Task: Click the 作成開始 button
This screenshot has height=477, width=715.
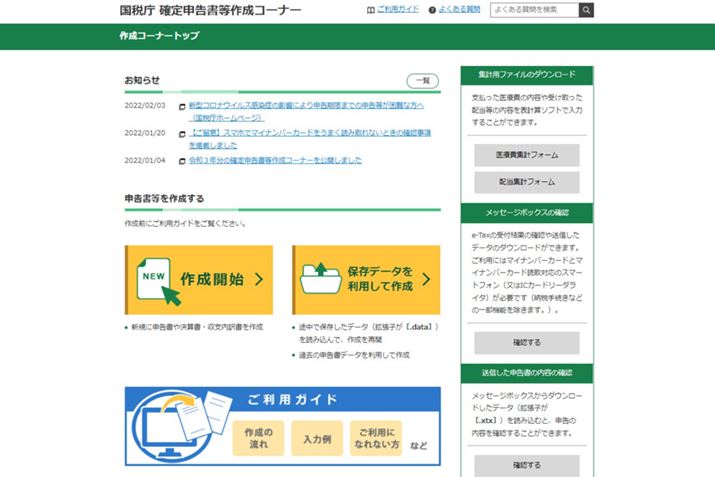Action: click(199, 280)
